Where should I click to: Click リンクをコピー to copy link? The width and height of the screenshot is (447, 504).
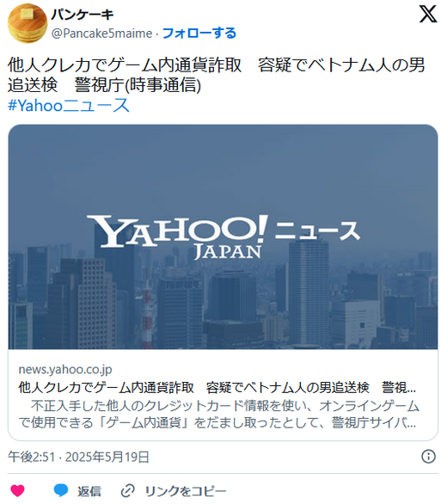click(x=186, y=491)
